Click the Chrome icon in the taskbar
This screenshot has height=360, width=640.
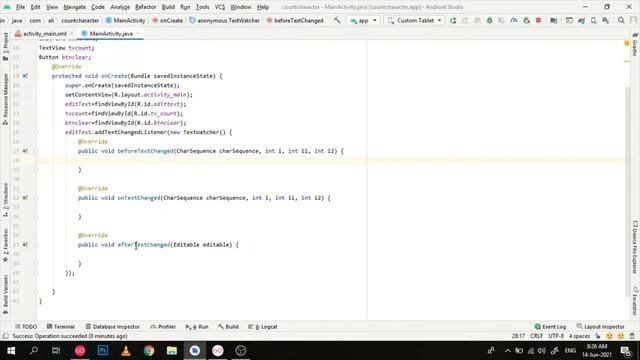pos(149,351)
